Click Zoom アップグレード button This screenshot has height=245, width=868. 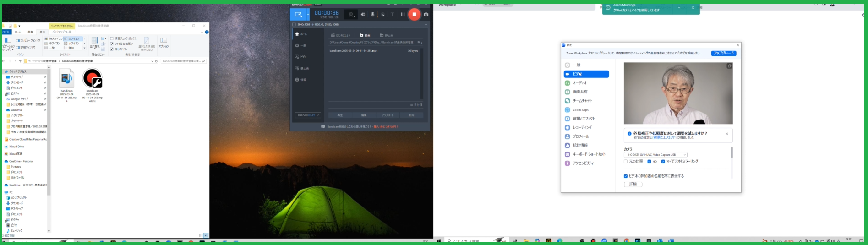tap(724, 53)
